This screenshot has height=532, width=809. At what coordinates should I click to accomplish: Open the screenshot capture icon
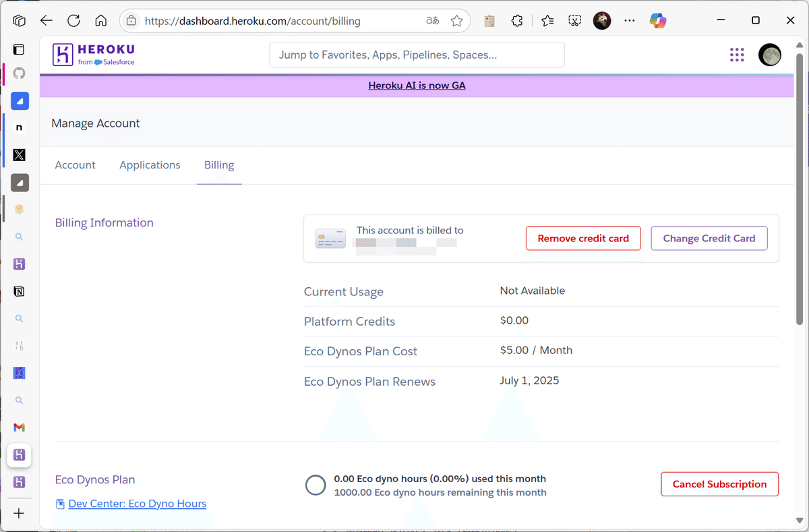click(x=574, y=21)
